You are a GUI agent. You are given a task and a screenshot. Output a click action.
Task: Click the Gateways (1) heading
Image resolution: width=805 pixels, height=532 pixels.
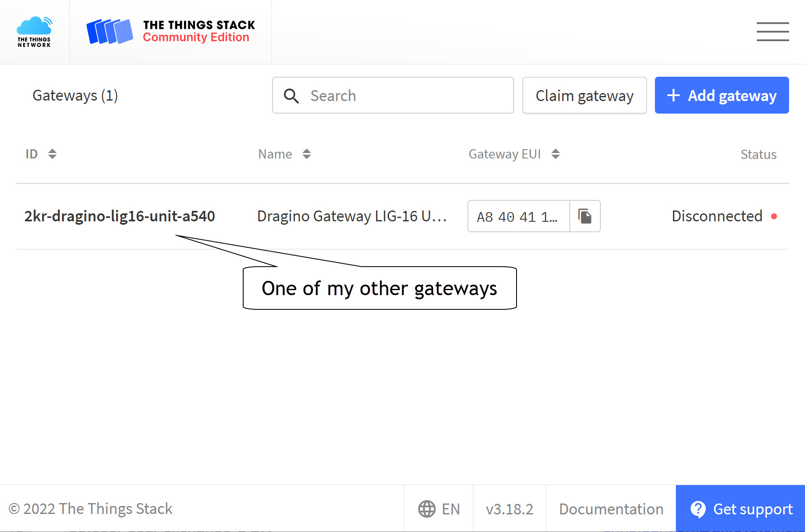tap(75, 95)
